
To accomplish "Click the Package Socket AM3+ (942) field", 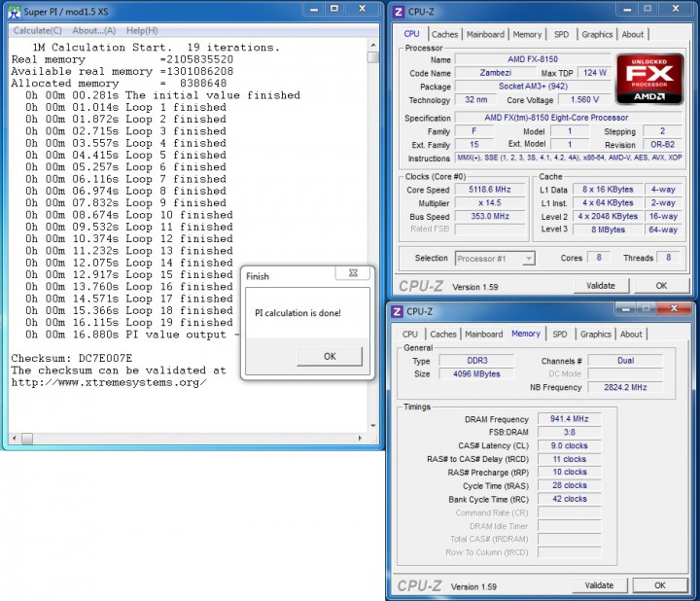I will (x=532, y=87).
